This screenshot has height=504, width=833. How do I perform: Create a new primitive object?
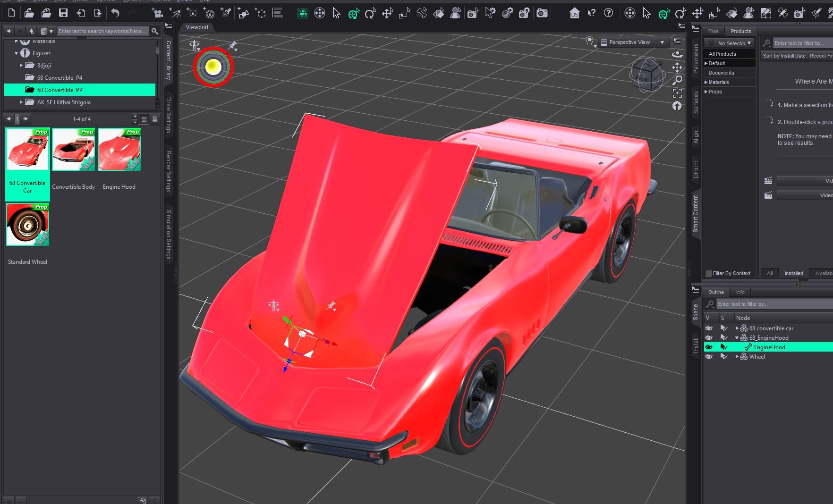pyautogui.click(x=243, y=13)
